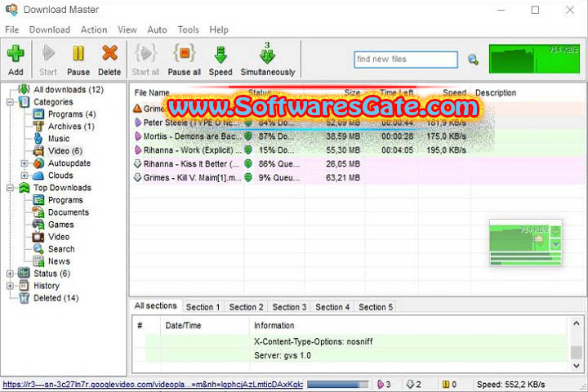
Task: Click the log scrollbar down arrow
Action: 577,366
